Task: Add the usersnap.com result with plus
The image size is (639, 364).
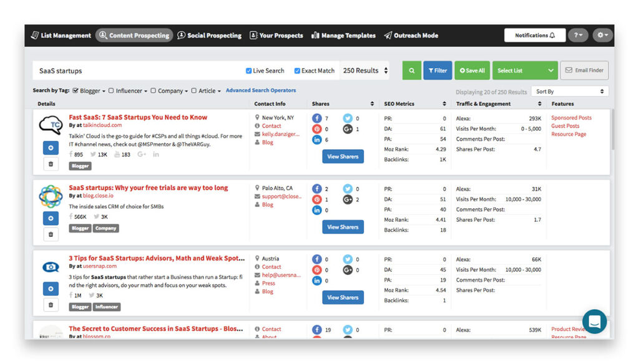Action: (x=51, y=289)
